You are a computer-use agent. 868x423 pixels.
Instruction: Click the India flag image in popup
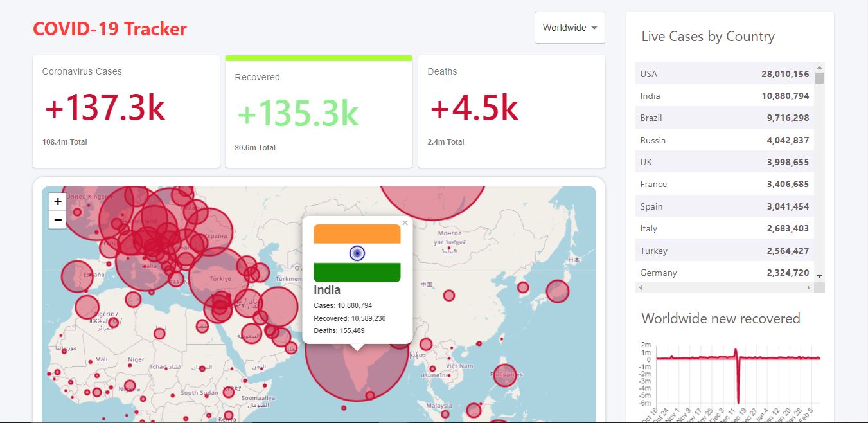tap(357, 253)
